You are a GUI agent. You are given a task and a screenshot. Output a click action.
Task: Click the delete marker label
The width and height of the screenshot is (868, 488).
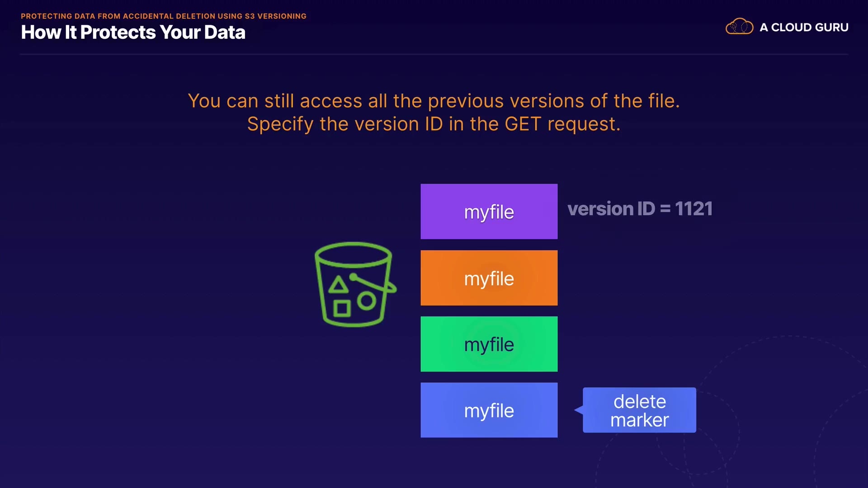639,410
